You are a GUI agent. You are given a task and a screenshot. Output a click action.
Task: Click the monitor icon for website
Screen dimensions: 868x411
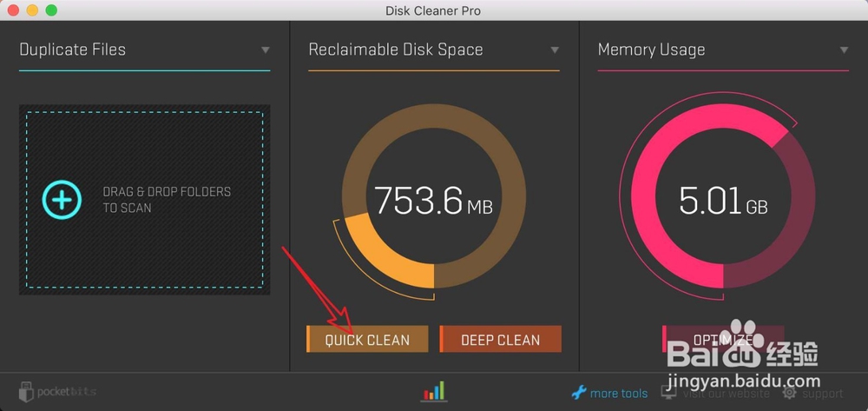[668, 393]
